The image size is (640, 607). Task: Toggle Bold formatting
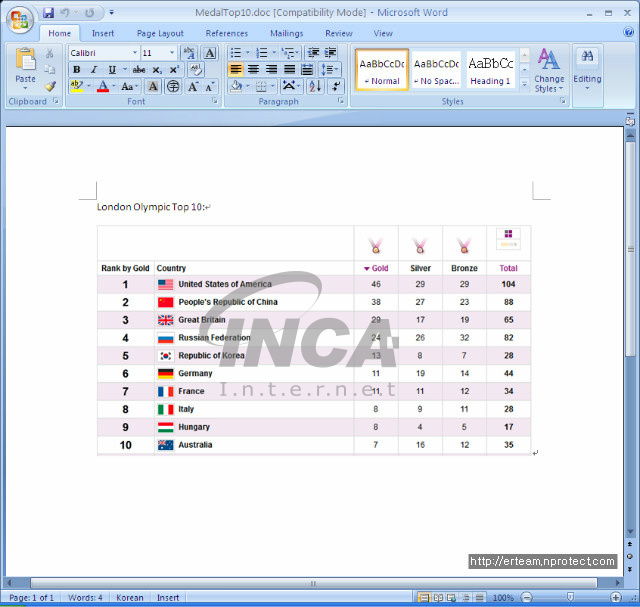[x=76, y=70]
